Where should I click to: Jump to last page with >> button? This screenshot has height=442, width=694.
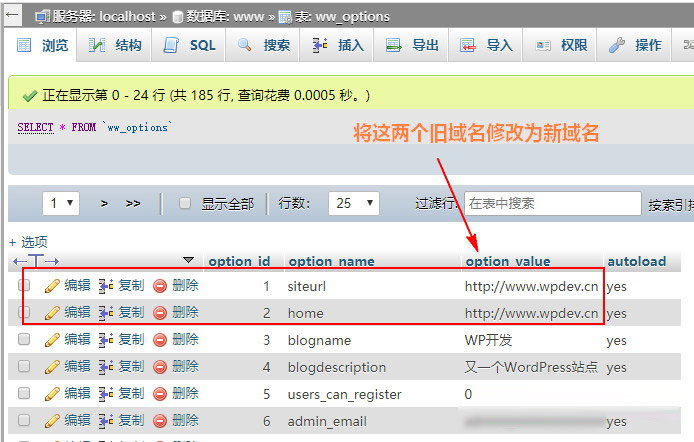coord(133,204)
